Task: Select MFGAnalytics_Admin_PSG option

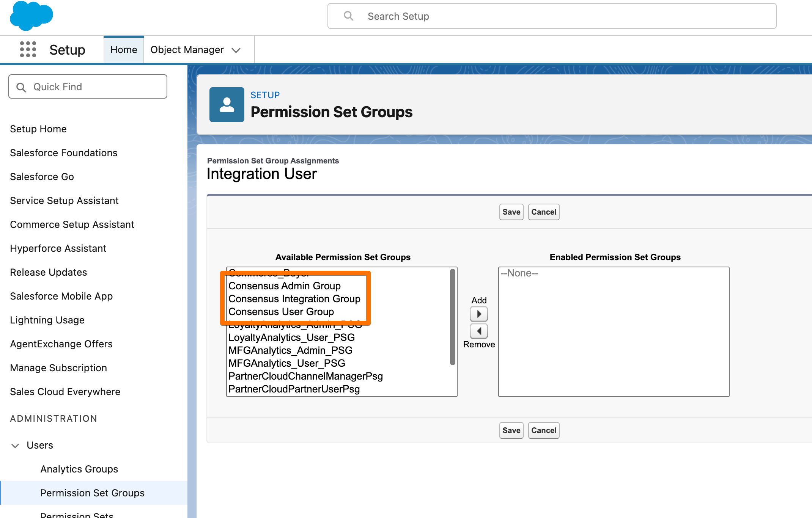Action: [291, 350]
